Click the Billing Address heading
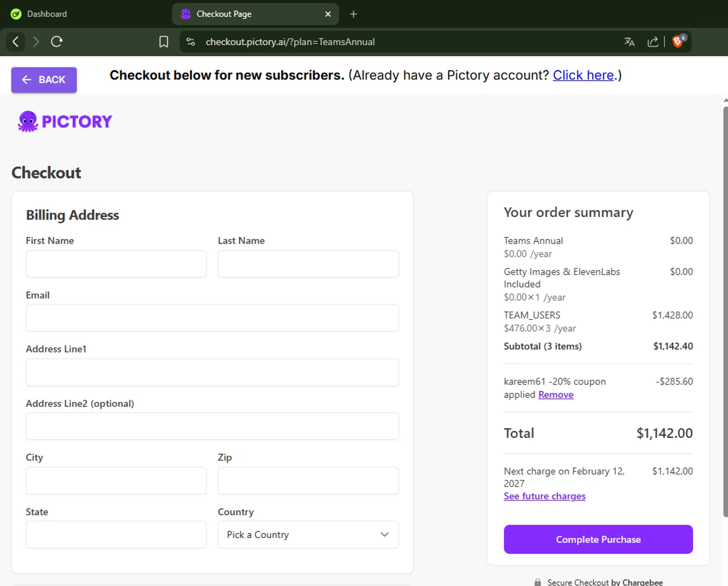Viewport: 728px width, 586px height. tap(72, 215)
